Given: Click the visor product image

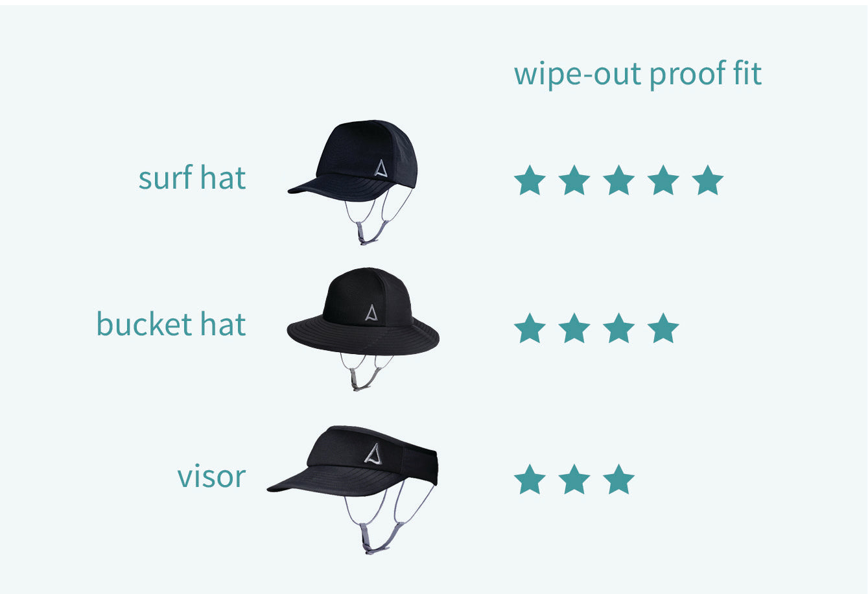Looking at the screenshot, I should click(353, 490).
